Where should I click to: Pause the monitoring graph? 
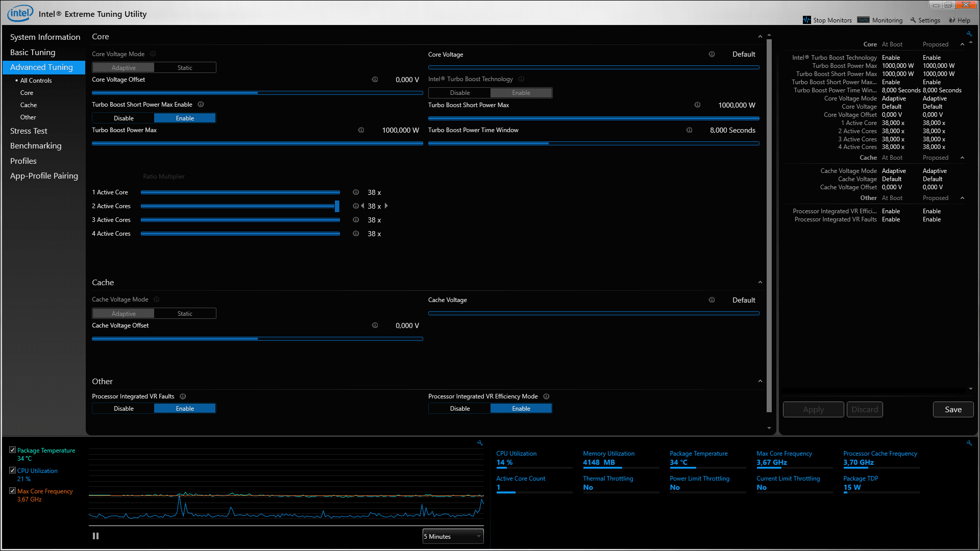click(95, 536)
